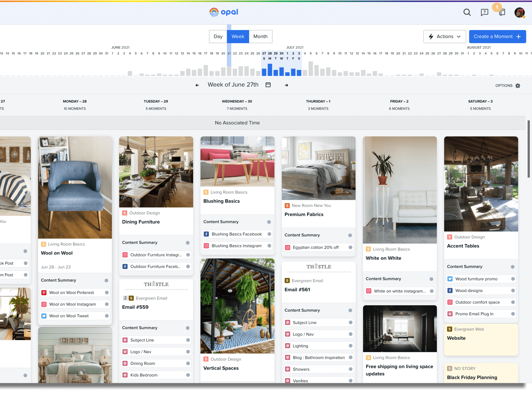Screen dimensions: 532x399
Task: Open the notifications icon with badge
Action: tap(502, 12)
